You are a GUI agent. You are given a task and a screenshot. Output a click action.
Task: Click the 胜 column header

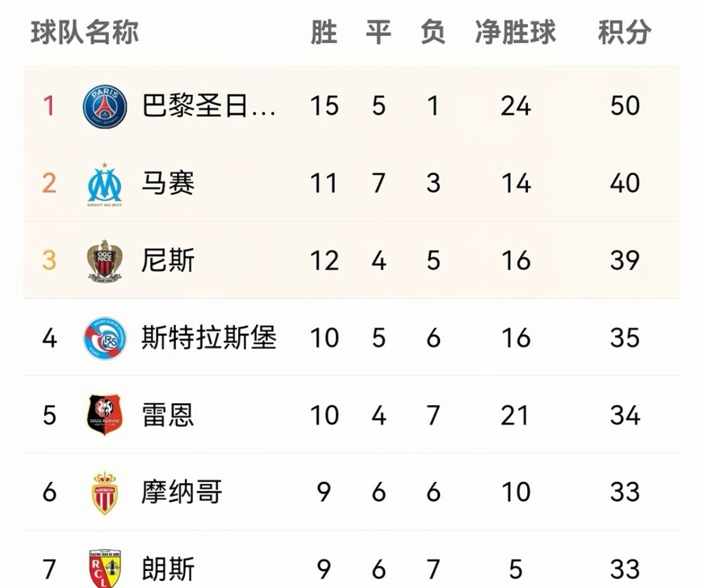[x=323, y=32]
